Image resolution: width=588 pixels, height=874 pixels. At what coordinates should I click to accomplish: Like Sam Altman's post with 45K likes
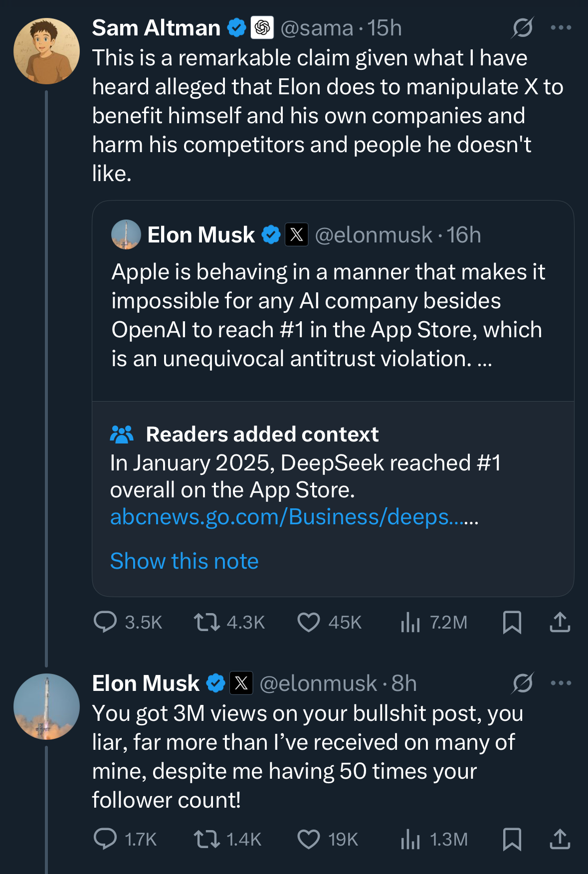pyautogui.click(x=309, y=622)
